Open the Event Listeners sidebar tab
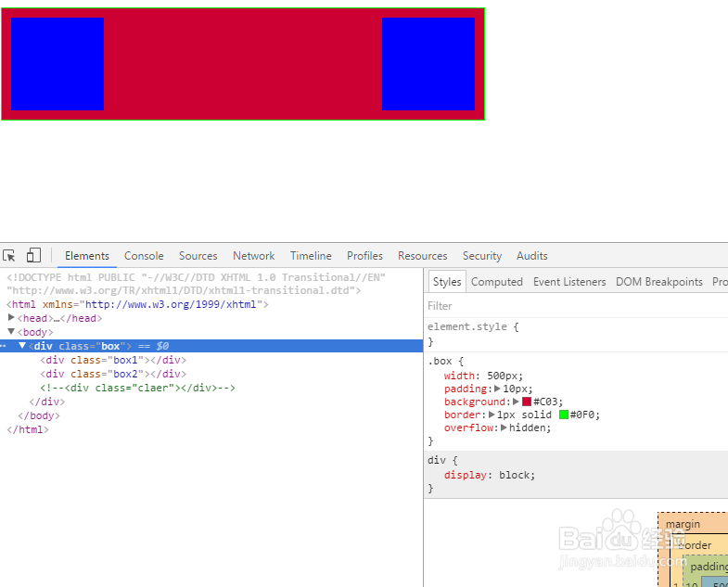 [x=569, y=282]
